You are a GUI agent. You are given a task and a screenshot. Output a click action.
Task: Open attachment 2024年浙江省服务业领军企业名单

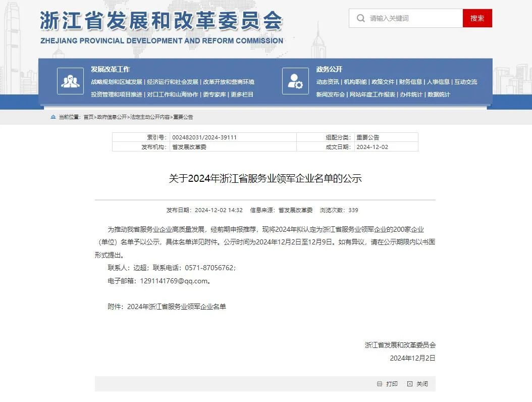(x=177, y=307)
